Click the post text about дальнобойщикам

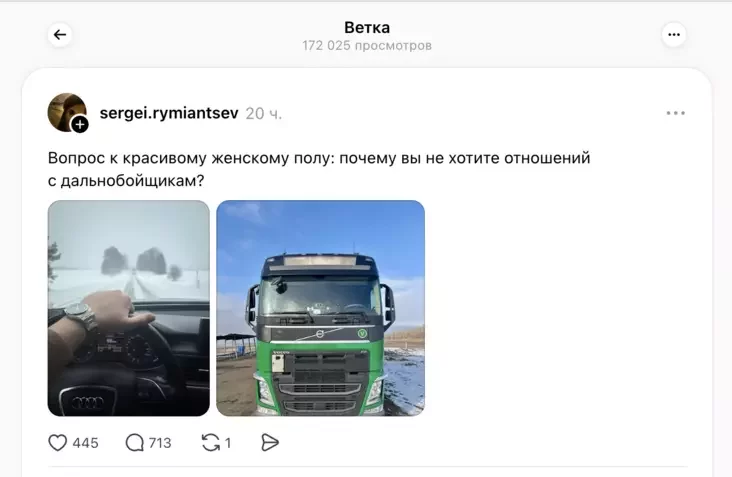coord(319,169)
